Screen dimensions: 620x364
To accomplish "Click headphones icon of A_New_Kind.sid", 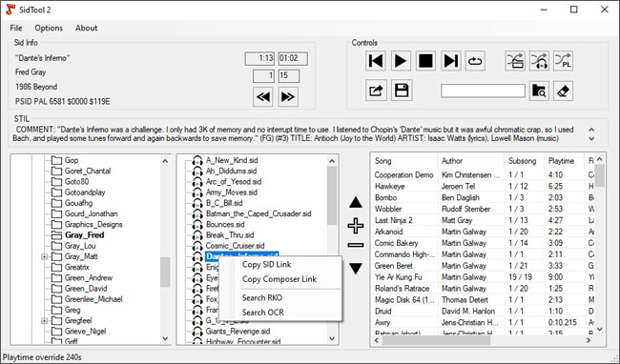I will pyautogui.click(x=197, y=160).
